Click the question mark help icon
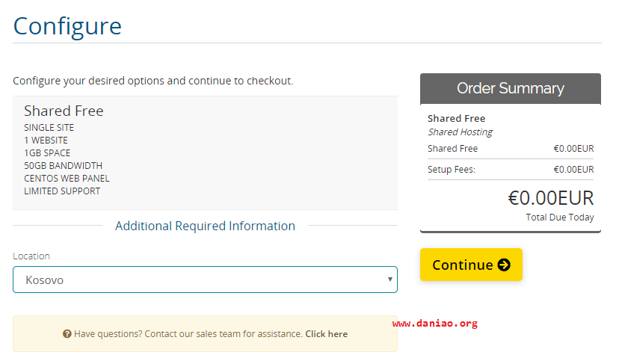Viewport: 619px width, 364px height. 67,334
